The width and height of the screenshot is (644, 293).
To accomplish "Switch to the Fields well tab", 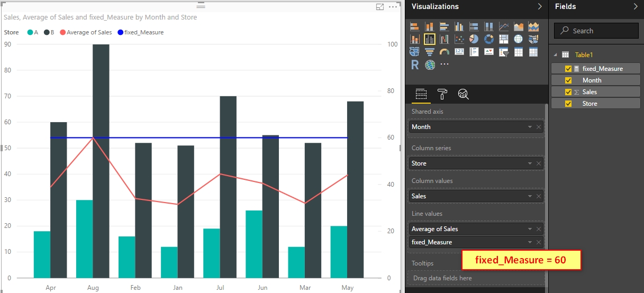I will coord(421,94).
